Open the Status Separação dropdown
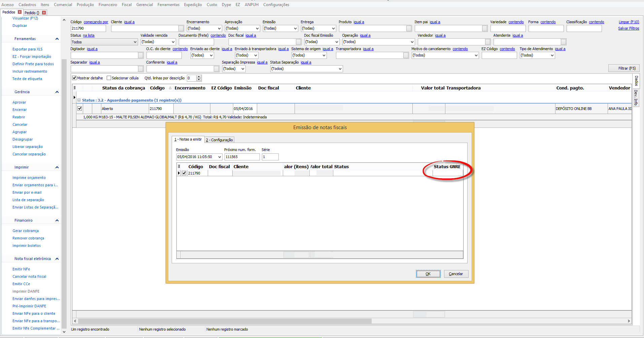 tap(340, 69)
